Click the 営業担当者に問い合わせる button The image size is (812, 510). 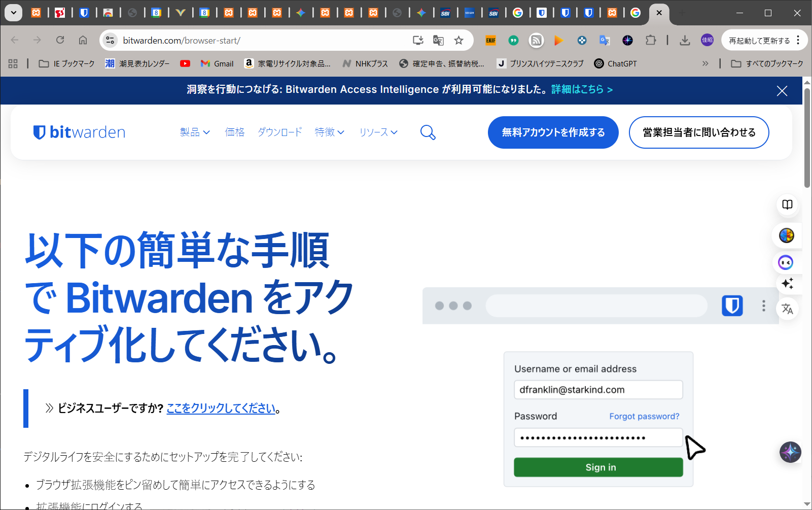pos(698,132)
